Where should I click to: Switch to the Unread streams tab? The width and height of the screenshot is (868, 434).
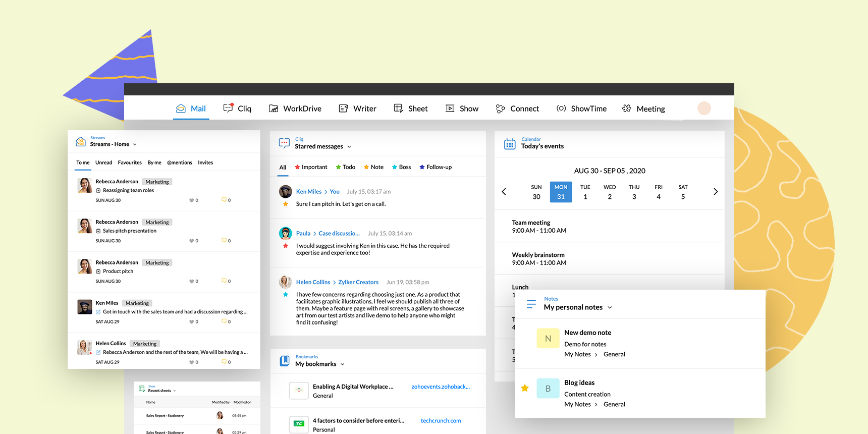[x=103, y=162]
